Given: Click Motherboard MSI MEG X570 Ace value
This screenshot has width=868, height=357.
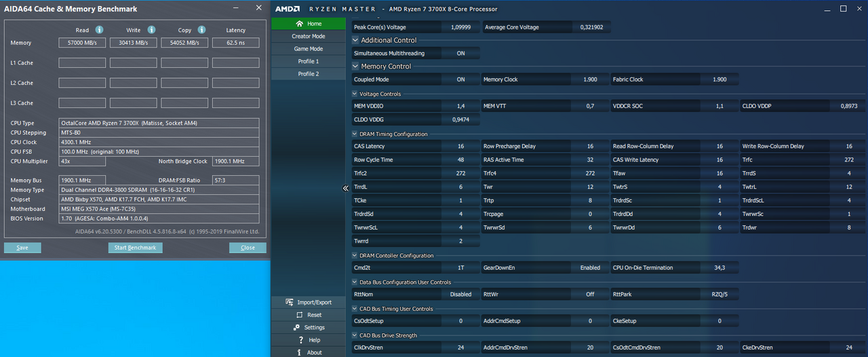Looking at the screenshot, I should pos(159,209).
